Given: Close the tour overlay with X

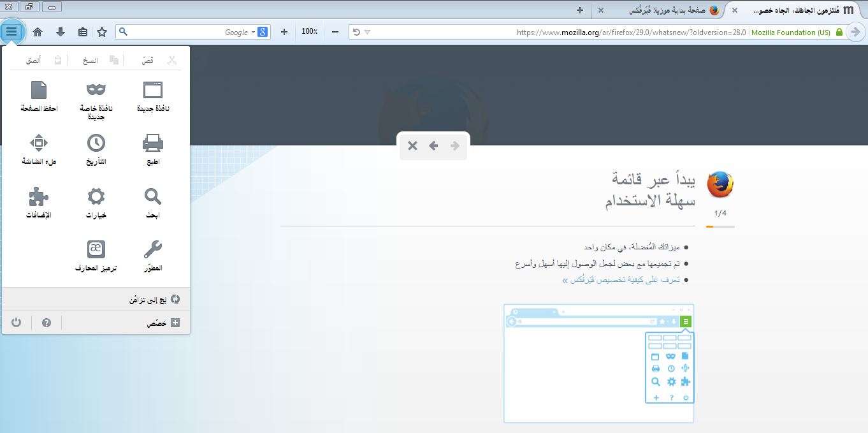Looking at the screenshot, I should pyautogui.click(x=412, y=146).
